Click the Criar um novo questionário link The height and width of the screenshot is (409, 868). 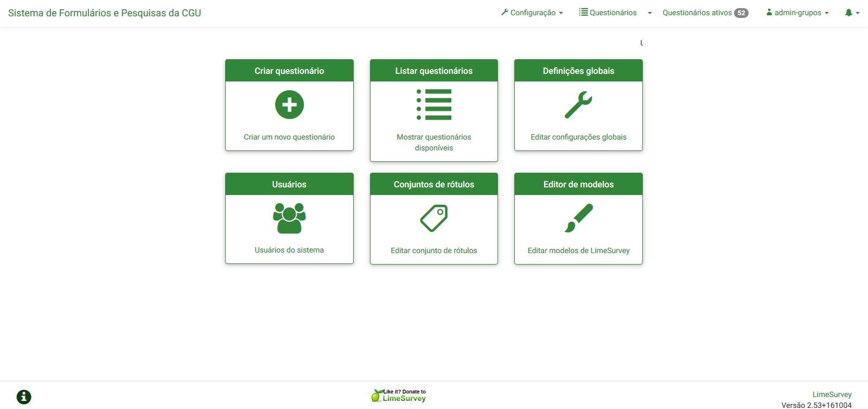[289, 137]
